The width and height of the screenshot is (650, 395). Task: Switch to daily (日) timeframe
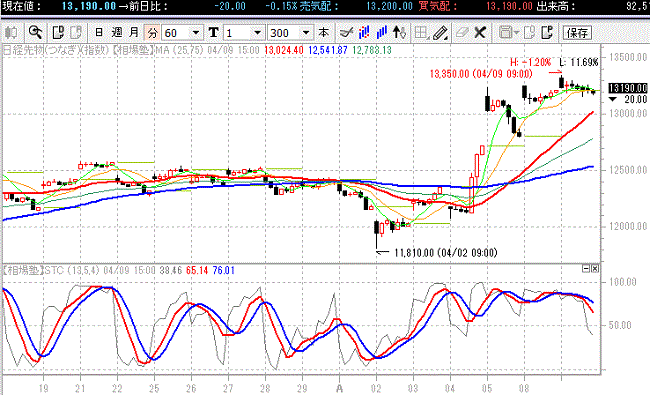(99, 32)
